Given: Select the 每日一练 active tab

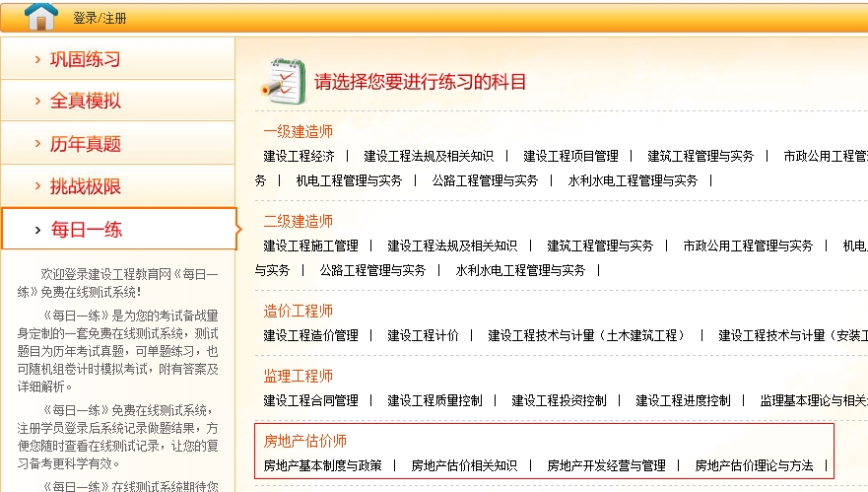Looking at the screenshot, I should coord(86,230).
